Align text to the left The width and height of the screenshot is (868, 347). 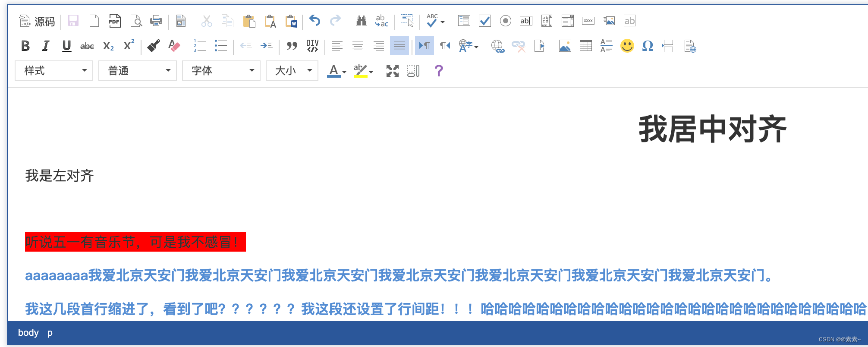pyautogui.click(x=337, y=46)
